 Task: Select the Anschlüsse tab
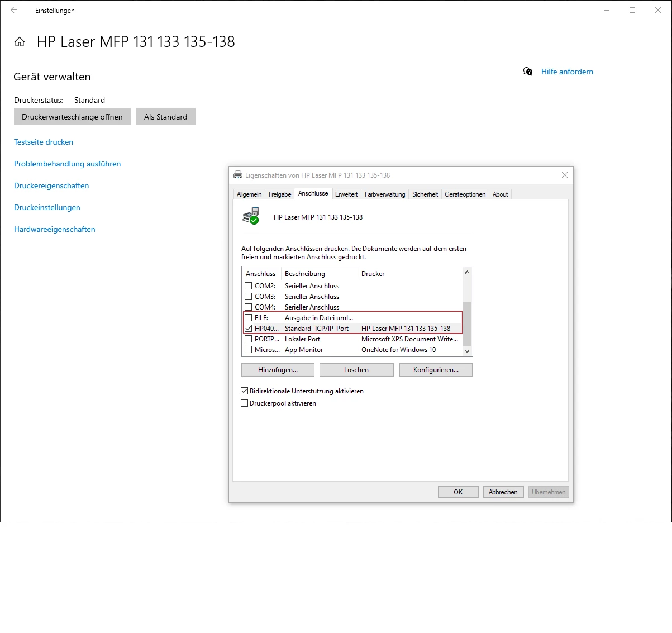click(313, 193)
